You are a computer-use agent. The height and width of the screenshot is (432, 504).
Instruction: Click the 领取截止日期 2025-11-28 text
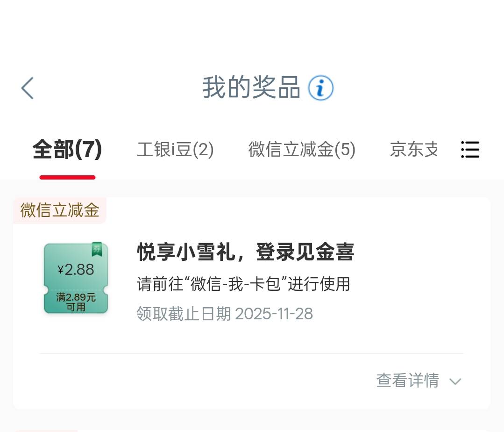(x=225, y=314)
